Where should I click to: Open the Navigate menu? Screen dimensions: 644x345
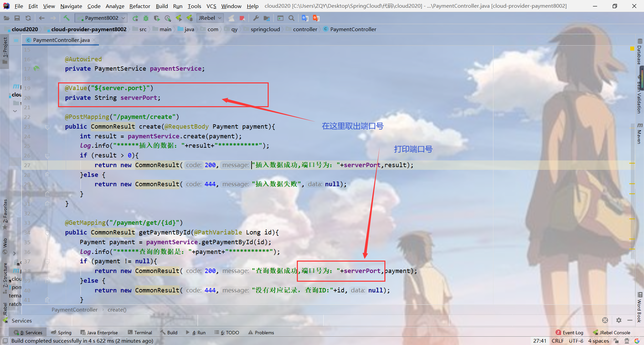click(x=71, y=6)
